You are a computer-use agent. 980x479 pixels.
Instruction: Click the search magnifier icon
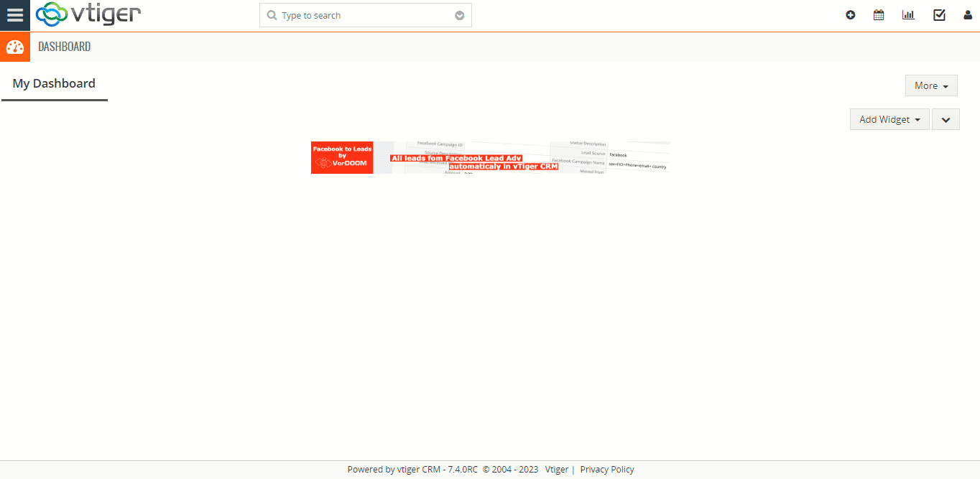[x=272, y=15]
